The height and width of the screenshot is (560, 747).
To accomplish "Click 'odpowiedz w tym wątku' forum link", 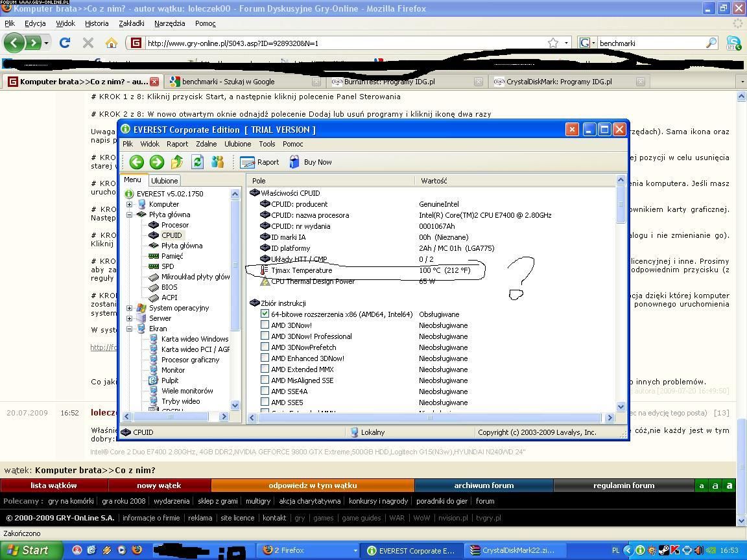I will (x=313, y=485).
